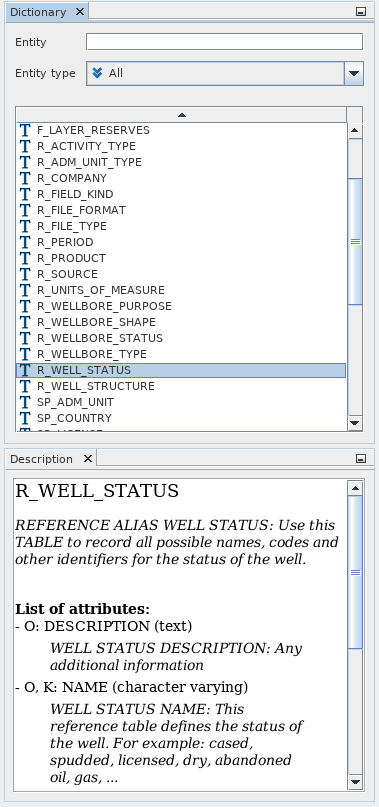Click the entity list vertical scrollbar thumb

click(x=355, y=241)
